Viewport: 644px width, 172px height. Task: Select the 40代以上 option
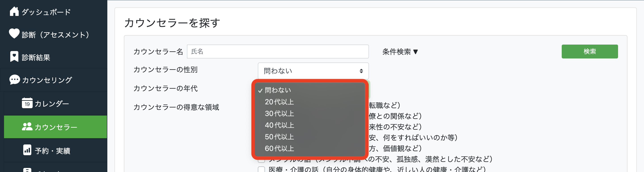pyautogui.click(x=310, y=125)
